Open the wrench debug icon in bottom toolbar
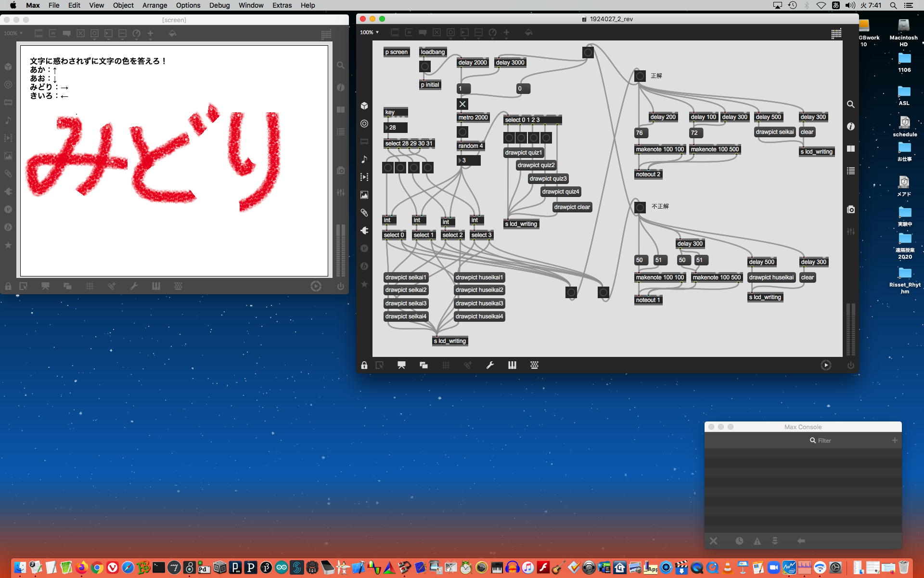This screenshot has height=578, width=924. (x=490, y=366)
